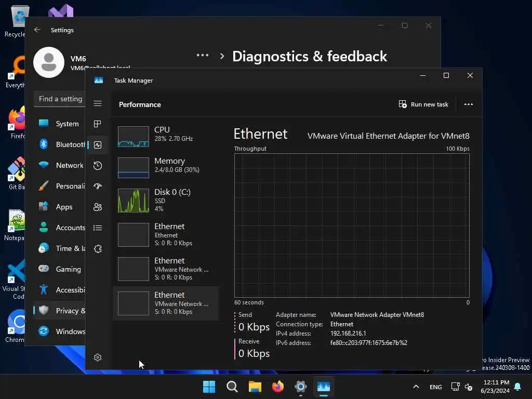Select Performance page icon in Task Manager
532x399 pixels.
click(98, 145)
